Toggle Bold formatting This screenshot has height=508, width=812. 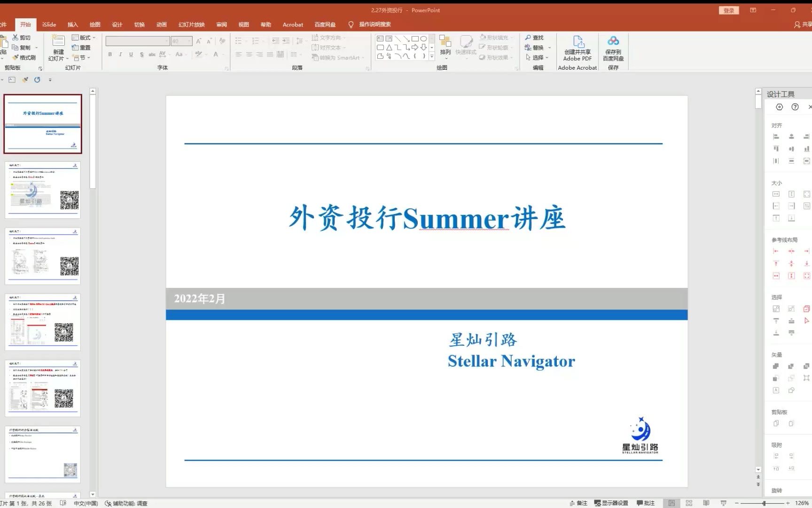click(x=110, y=55)
